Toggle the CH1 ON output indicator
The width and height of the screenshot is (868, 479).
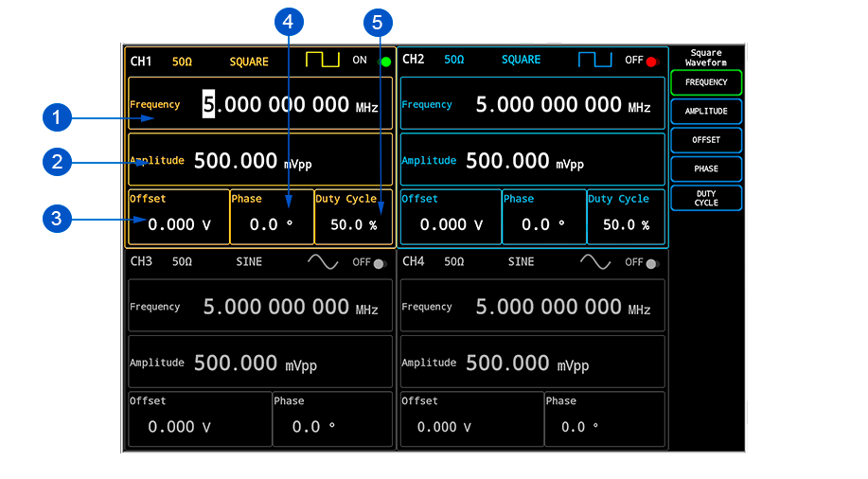click(x=386, y=62)
